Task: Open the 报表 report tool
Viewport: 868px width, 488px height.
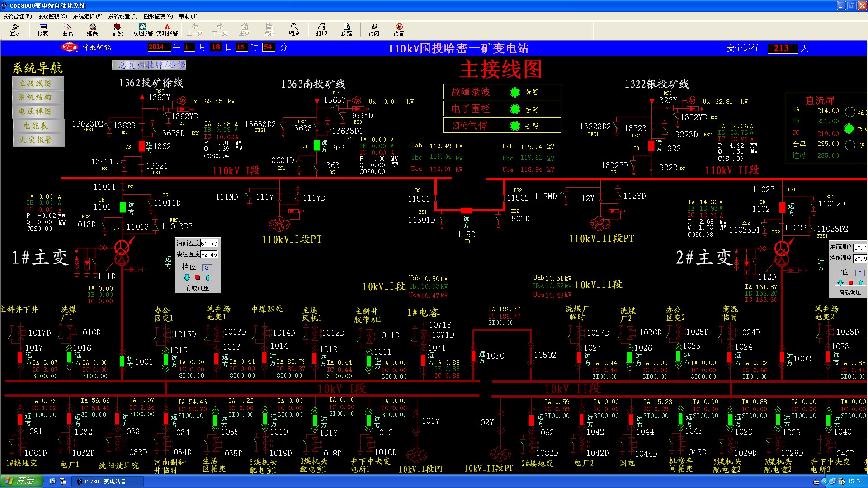Action: click(42, 29)
